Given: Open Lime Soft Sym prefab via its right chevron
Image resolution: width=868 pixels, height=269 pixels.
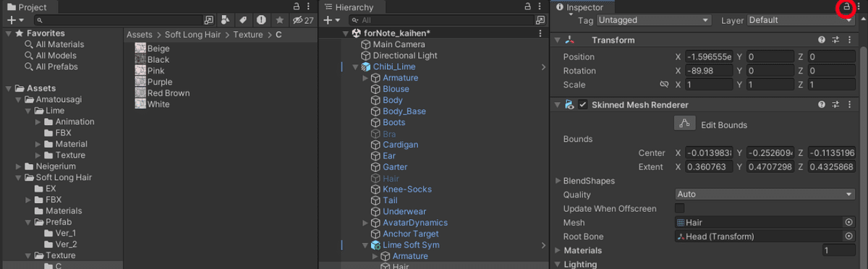Looking at the screenshot, I should [543, 245].
